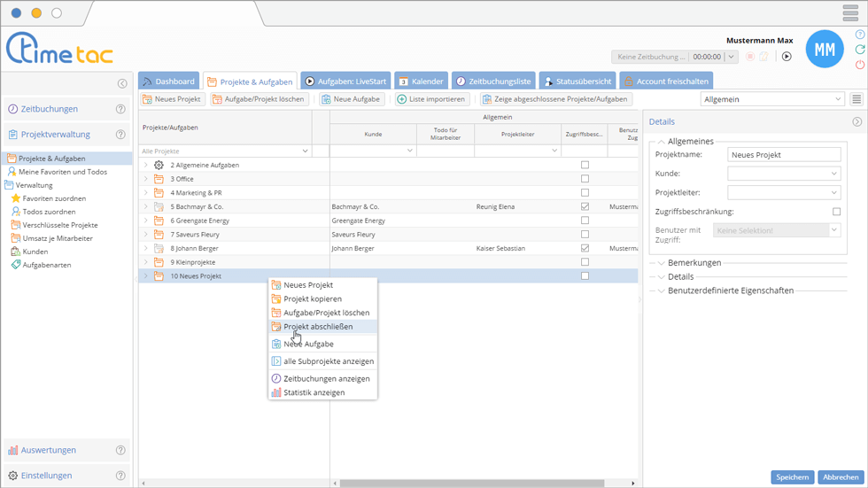Toggle access checkbox for 3 Office row
Screen dimensions: 868x488
pos(585,179)
